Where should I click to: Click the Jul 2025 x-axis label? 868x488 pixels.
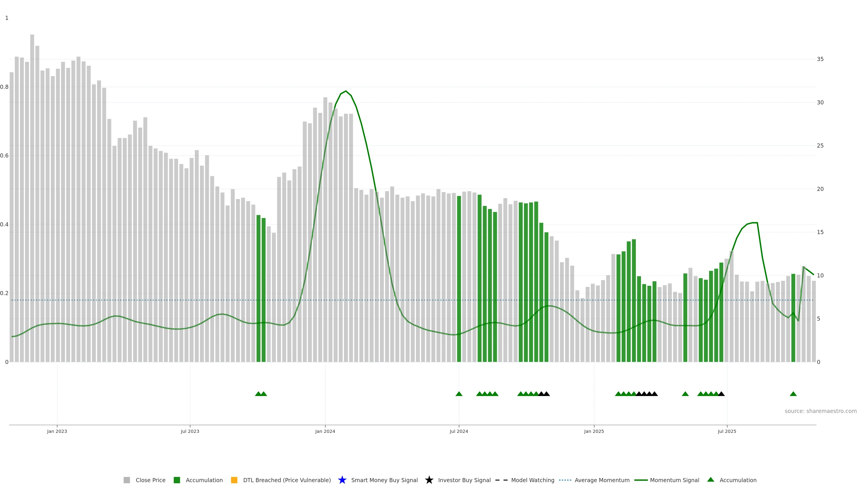pyautogui.click(x=727, y=431)
